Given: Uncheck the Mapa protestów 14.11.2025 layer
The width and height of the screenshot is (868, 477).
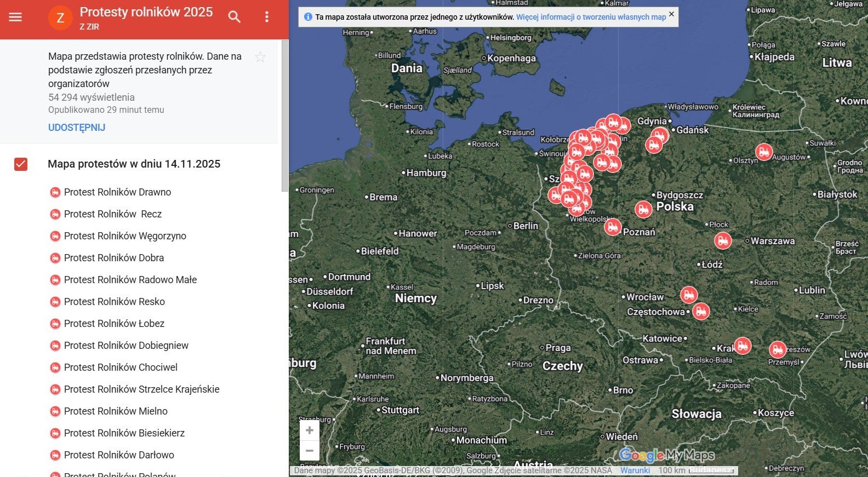Looking at the screenshot, I should click(x=21, y=164).
